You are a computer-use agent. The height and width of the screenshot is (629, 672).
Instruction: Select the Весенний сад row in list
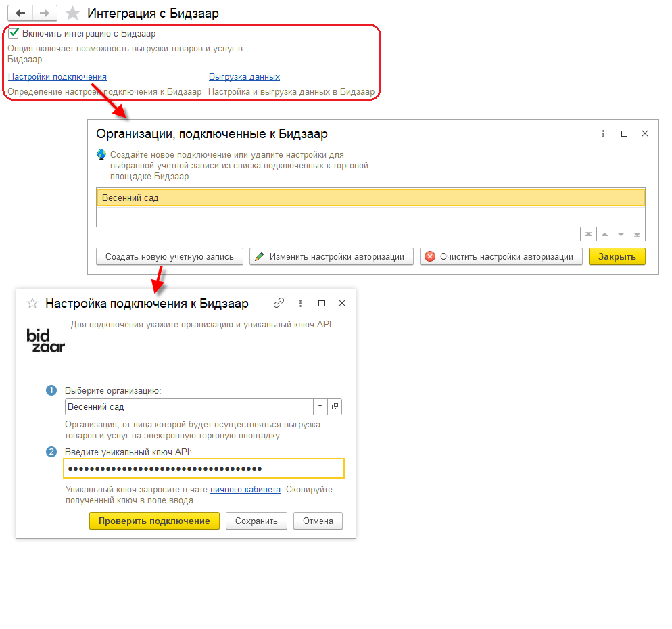coord(370,197)
